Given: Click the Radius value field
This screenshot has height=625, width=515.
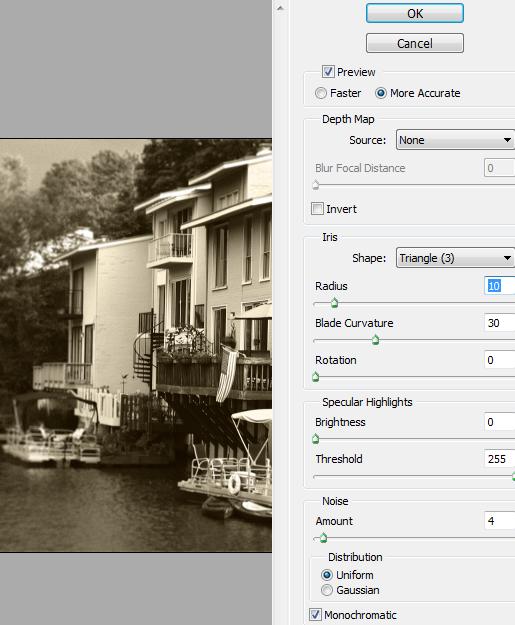Looking at the screenshot, I should 499,286.
